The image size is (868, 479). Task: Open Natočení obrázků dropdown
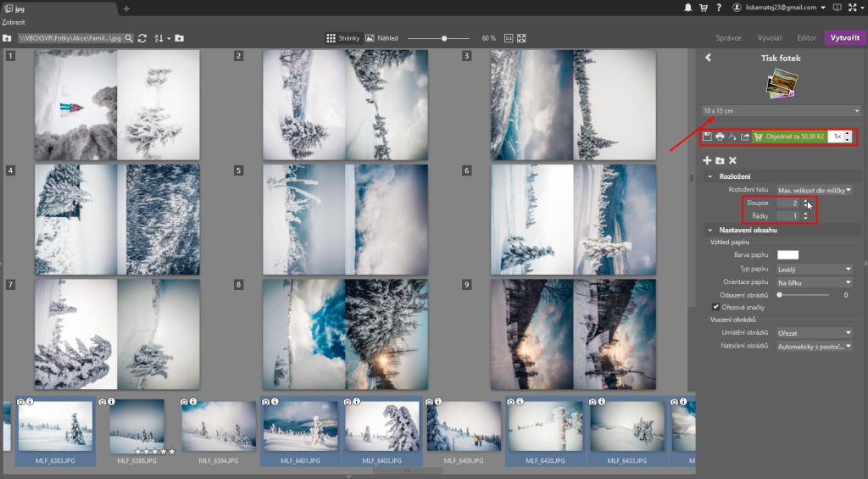tap(815, 347)
